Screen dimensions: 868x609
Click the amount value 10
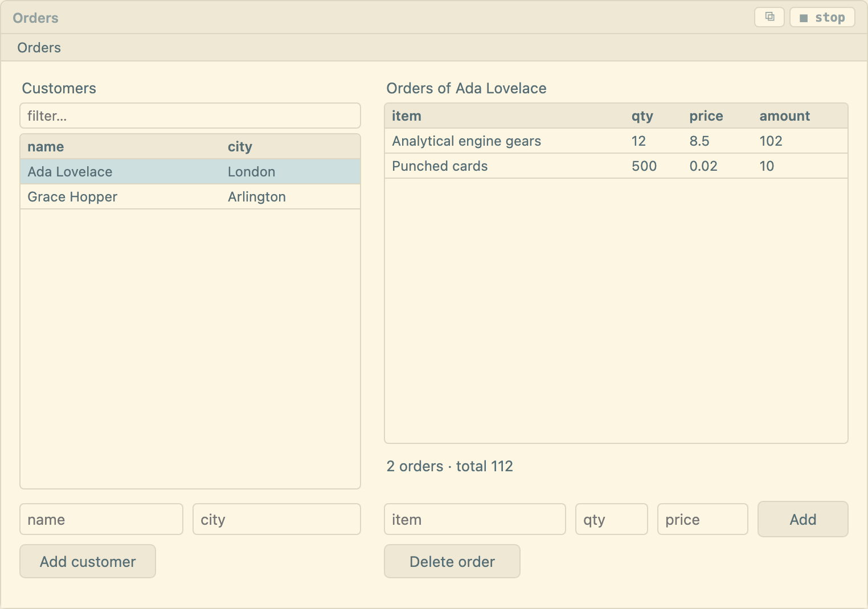tap(767, 166)
